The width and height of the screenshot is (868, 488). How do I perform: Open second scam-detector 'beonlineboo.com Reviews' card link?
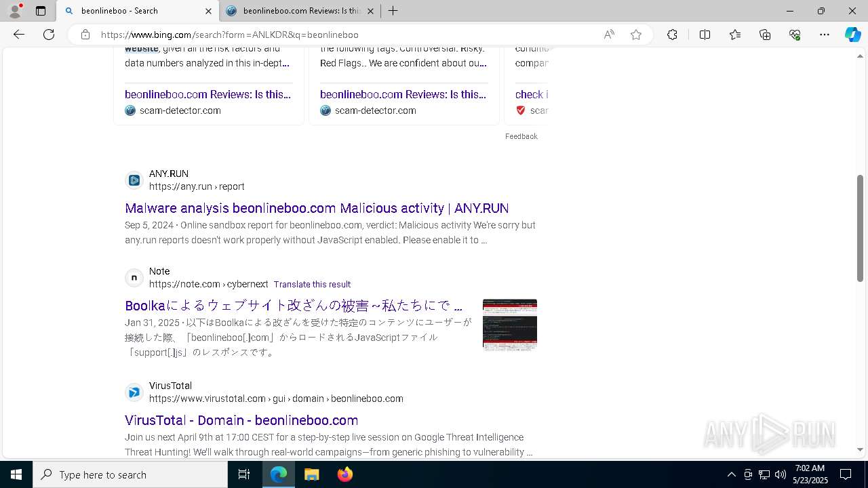tap(403, 94)
